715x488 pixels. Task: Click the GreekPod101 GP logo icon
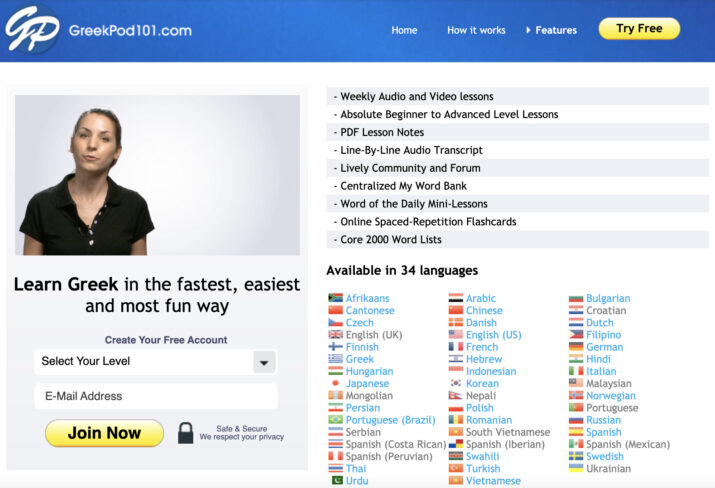[32, 29]
